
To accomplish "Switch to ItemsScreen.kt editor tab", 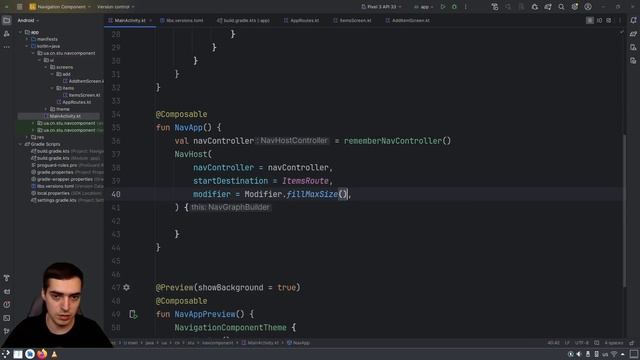I will (352, 20).
